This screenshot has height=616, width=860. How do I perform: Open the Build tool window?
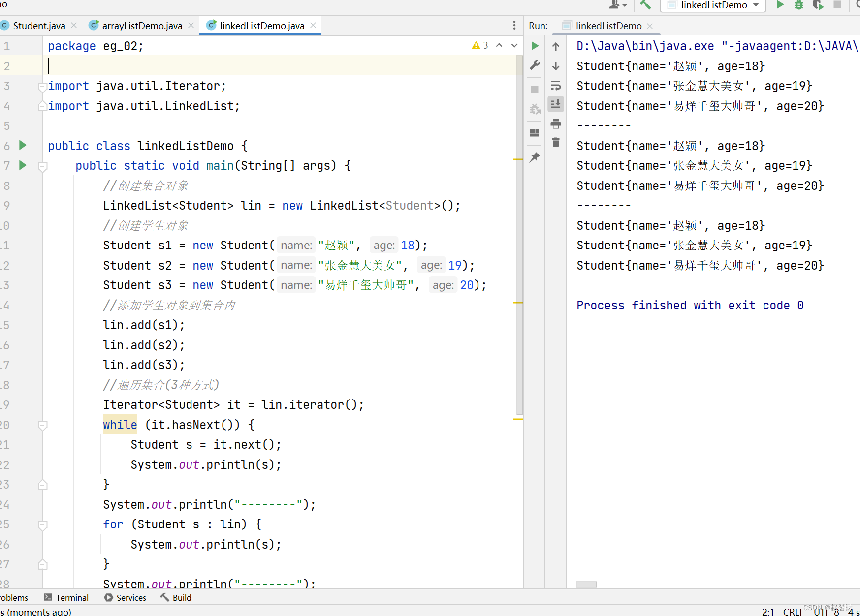point(176,597)
